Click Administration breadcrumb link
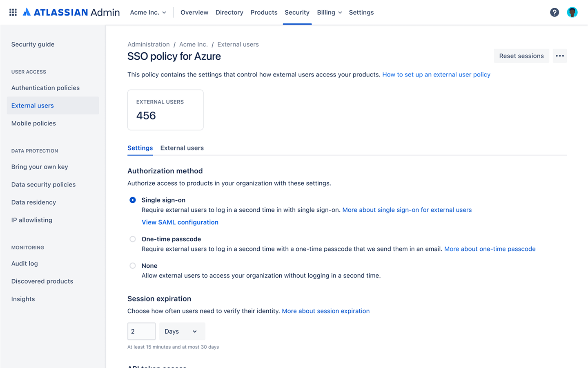The height and width of the screenshot is (368, 588). point(148,44)
